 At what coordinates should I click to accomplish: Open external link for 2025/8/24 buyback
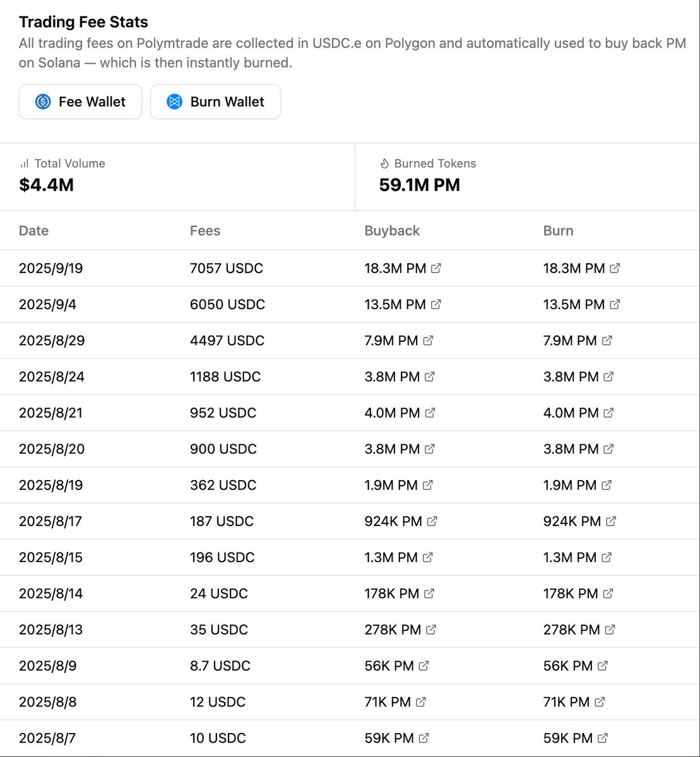point(430,377)
